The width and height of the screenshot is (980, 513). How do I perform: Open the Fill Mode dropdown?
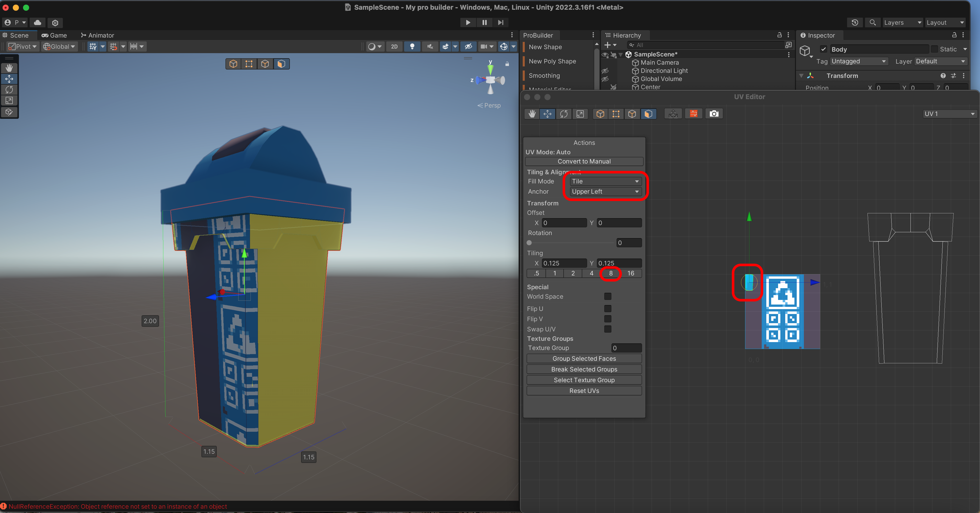605,181
